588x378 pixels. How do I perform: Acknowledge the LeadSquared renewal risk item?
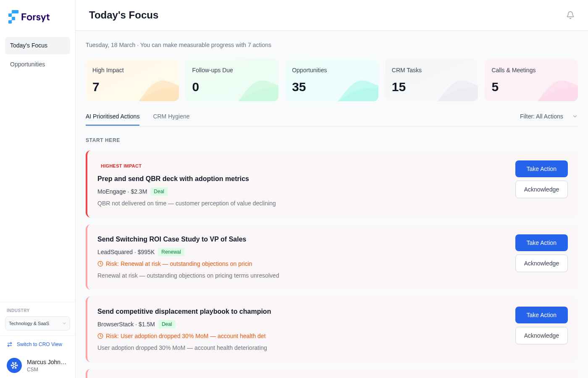click(541, 263)
